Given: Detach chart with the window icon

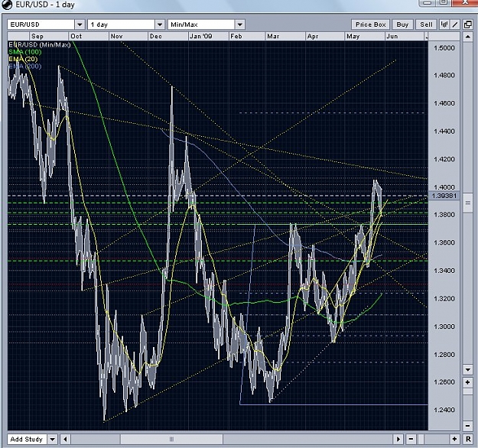Looking at the screenshot, I should [467, 24].
